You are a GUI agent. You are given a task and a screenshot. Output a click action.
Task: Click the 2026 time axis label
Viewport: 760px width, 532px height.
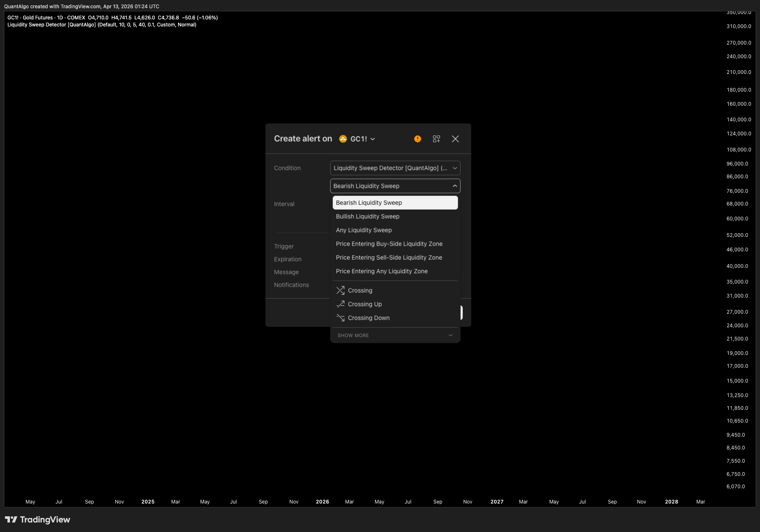coord(323,502)
